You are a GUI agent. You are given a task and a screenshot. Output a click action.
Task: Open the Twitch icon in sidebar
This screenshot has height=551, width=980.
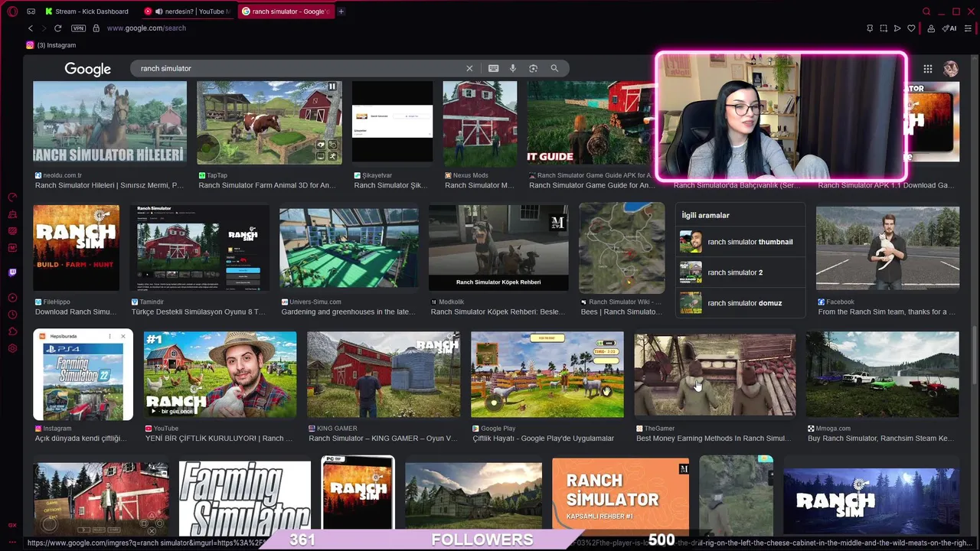12,272
